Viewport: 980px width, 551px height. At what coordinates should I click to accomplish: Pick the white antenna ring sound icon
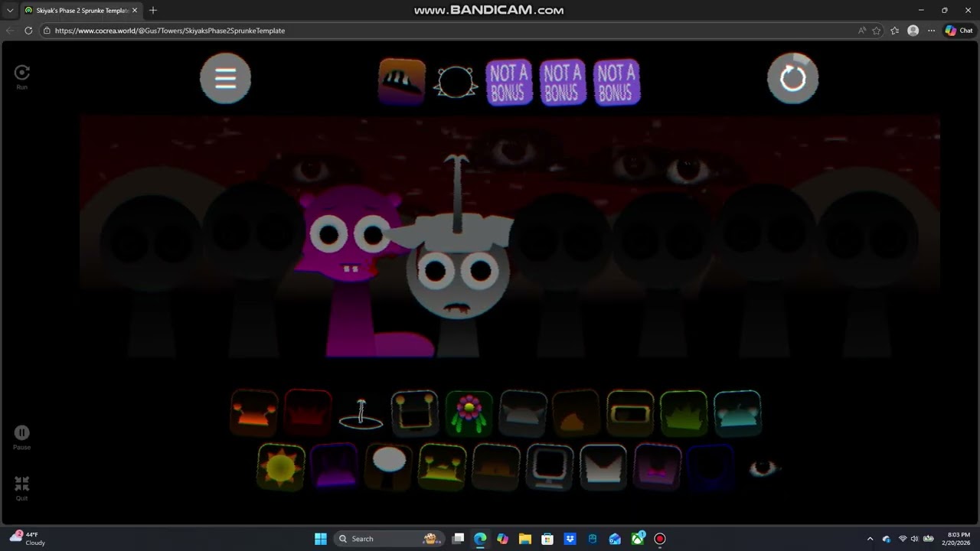361,414
